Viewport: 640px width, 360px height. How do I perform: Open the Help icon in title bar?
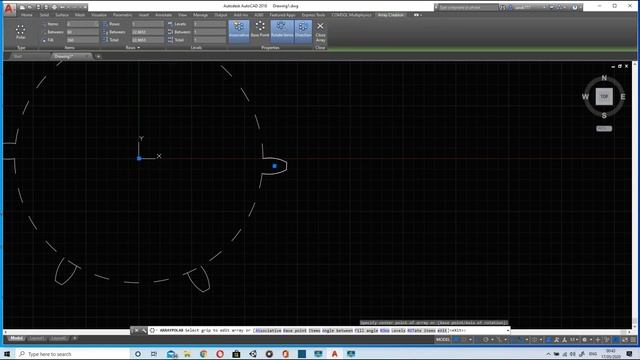[575, 7]
